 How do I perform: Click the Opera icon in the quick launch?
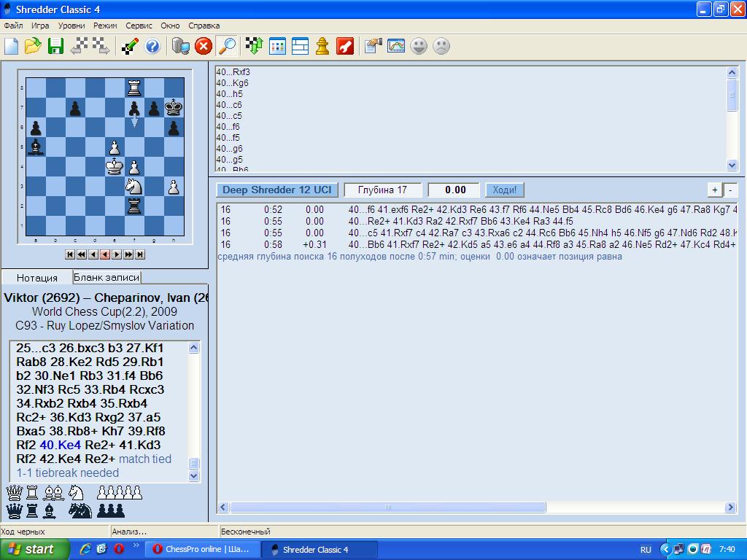click(x=119, y=549)
